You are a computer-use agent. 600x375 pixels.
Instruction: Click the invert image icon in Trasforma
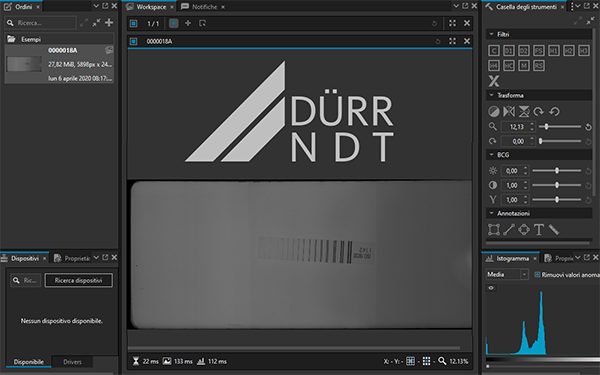coord(494,111)
